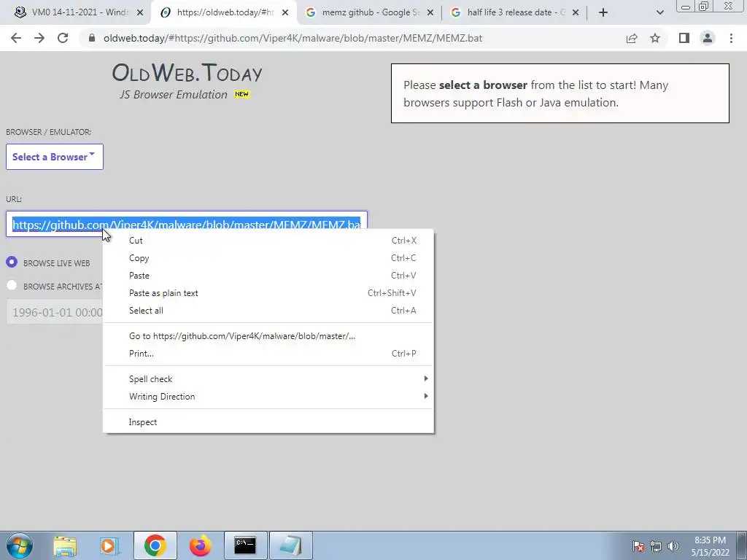Click JS Browser Emulation subtitle text
Screen dimensions: 747x560
click(174, 94)
